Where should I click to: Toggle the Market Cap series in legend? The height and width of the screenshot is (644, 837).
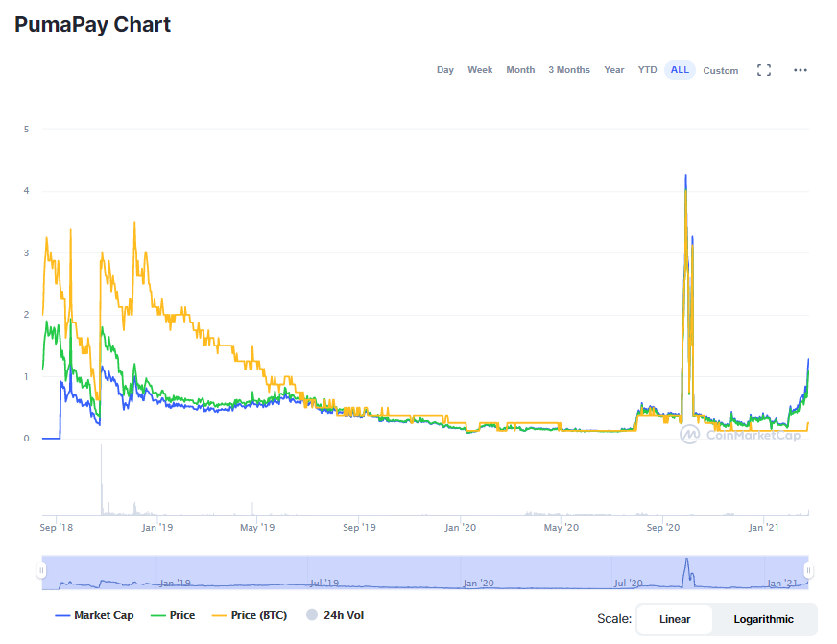point(94,615)
